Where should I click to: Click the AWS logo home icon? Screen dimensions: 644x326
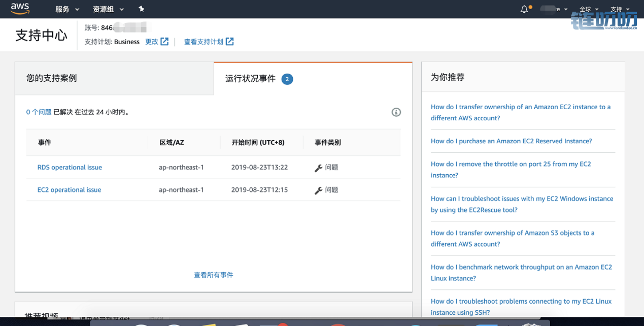(x=19, y=9)
